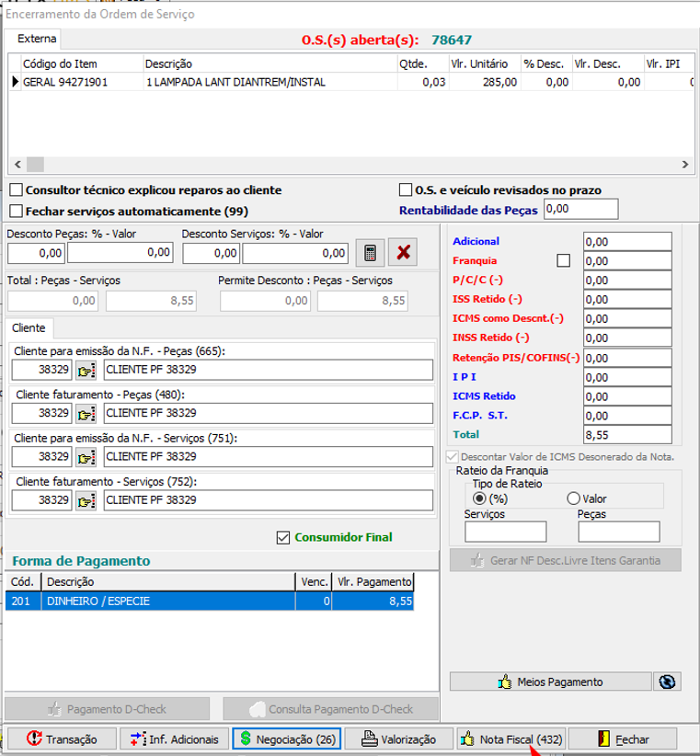Switch to the Externa tab
Screen dimensions: 700x756
(37, 39)
